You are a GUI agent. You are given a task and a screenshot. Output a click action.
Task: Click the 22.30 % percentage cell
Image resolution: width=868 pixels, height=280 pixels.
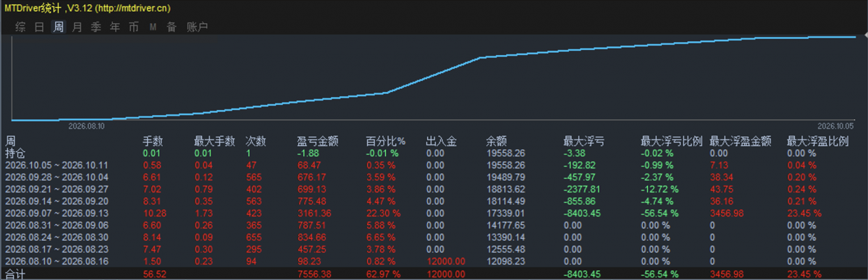(382, 213)
